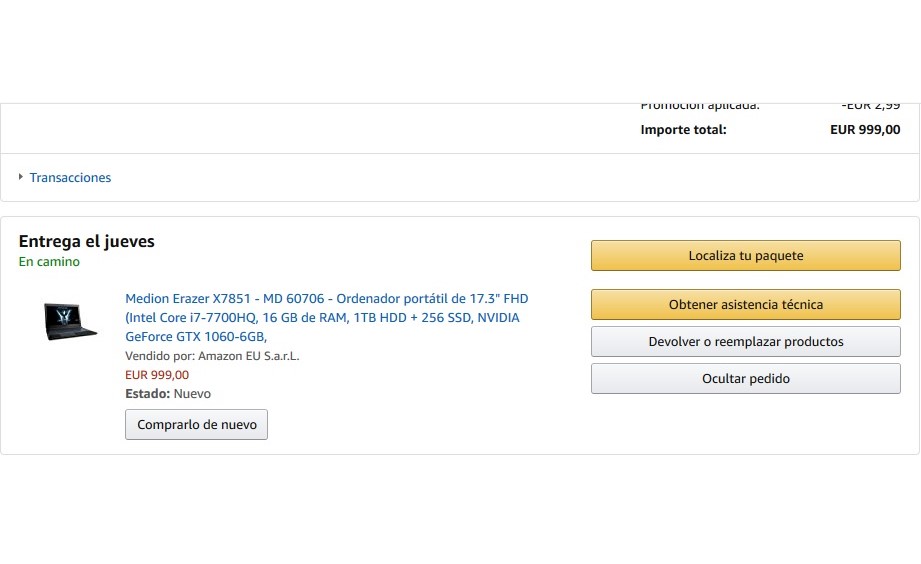Click the Importe total label
The height and width of the screenshot is (564, 921).
(x=684, y=130)
